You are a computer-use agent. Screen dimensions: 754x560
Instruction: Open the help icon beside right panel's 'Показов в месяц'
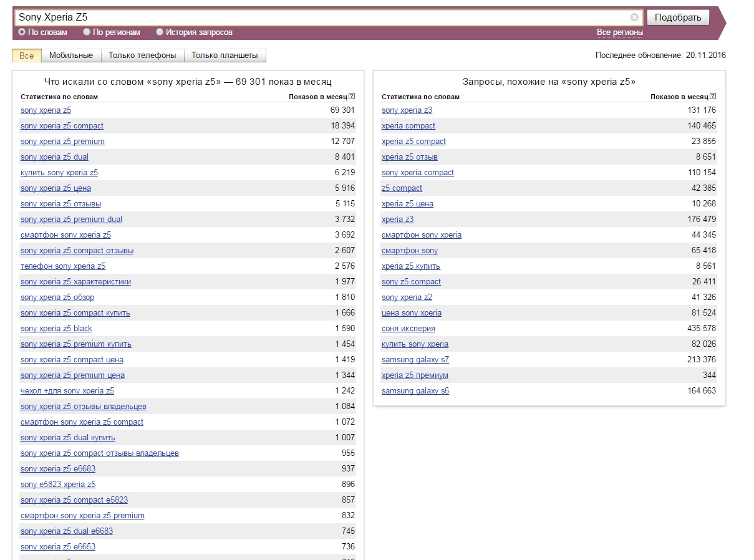(713, 97)
